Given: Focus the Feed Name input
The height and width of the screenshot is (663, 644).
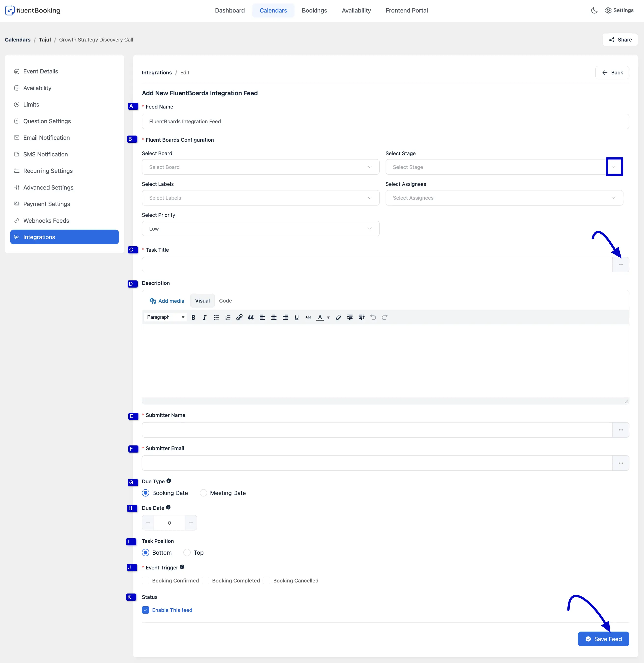Looking at the screenshot, I should (x=385, y=121).
